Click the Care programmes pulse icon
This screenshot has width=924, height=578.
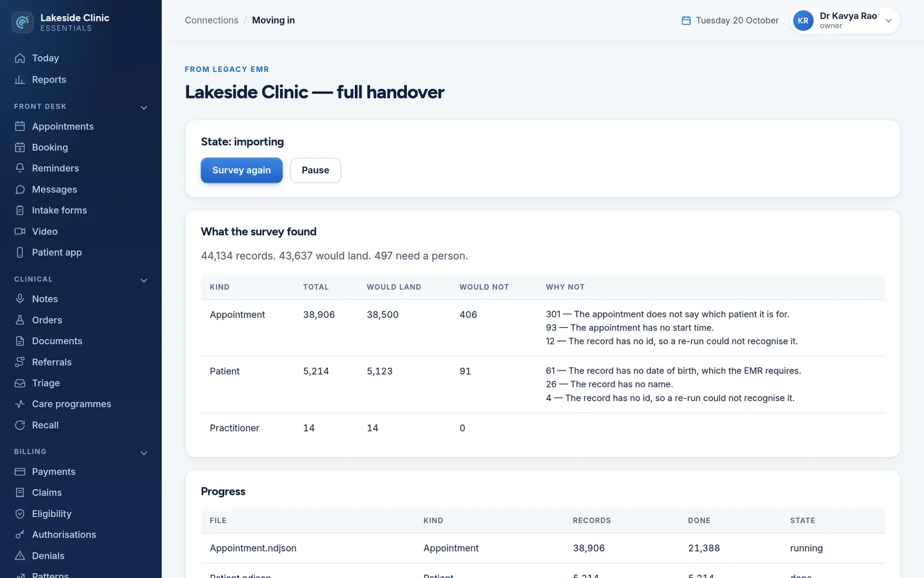[x=20, y=404]
